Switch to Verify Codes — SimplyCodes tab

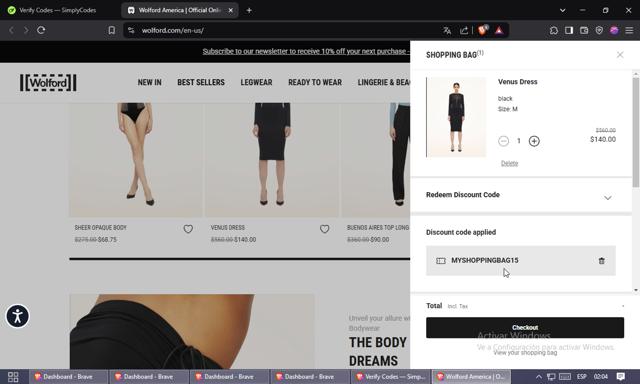click(58, 10)
